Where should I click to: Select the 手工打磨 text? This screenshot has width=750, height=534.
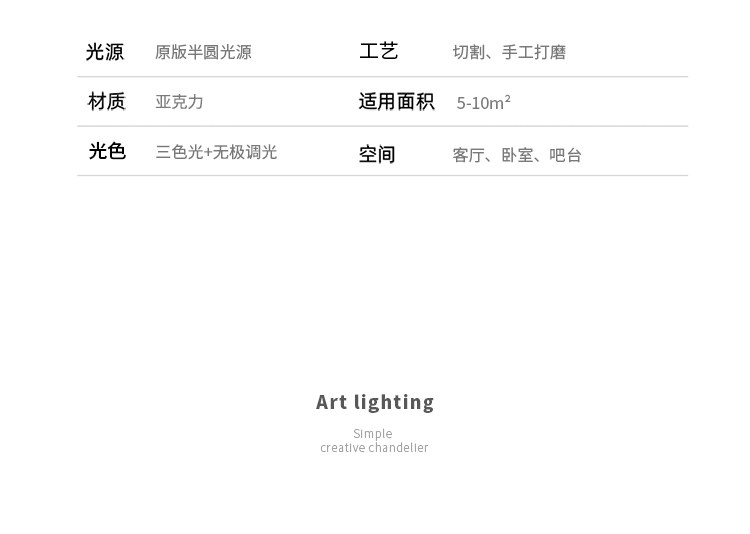click(x=533, y=52)
